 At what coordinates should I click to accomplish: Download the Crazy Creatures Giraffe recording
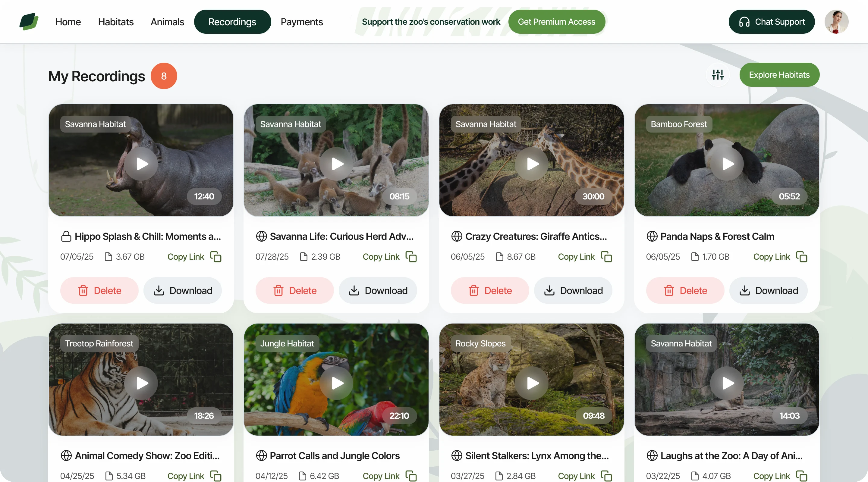pos(573,290)
